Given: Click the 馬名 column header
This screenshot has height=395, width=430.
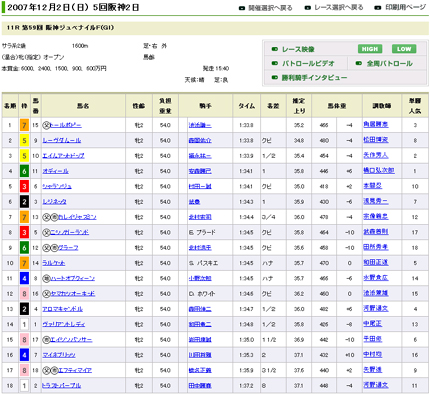Looking at the screenshot, I should pyautogui.click(x=83, y=106).
